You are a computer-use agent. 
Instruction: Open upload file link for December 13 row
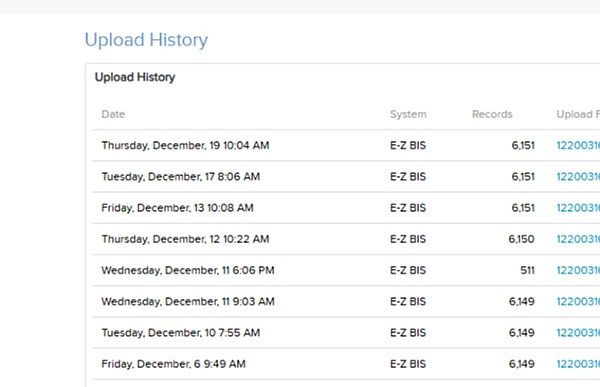(x=578, y=208)
